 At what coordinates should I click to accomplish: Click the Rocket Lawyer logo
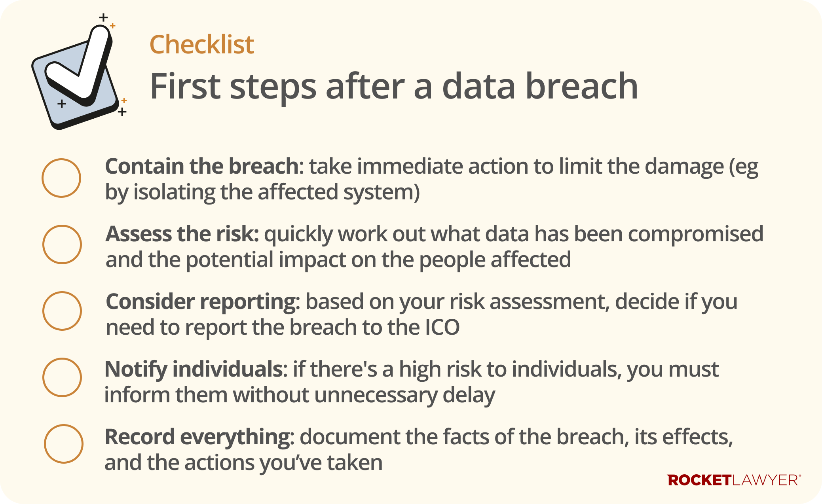734,480
